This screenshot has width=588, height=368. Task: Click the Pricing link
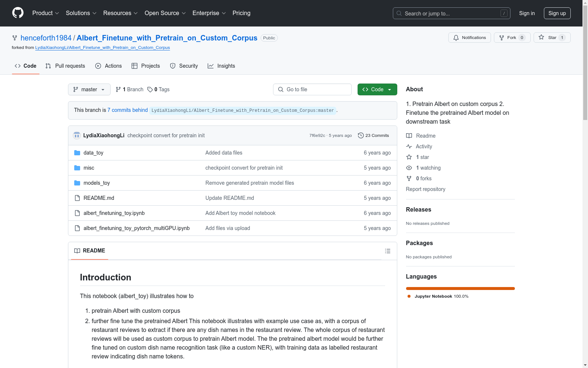[241, 13]
